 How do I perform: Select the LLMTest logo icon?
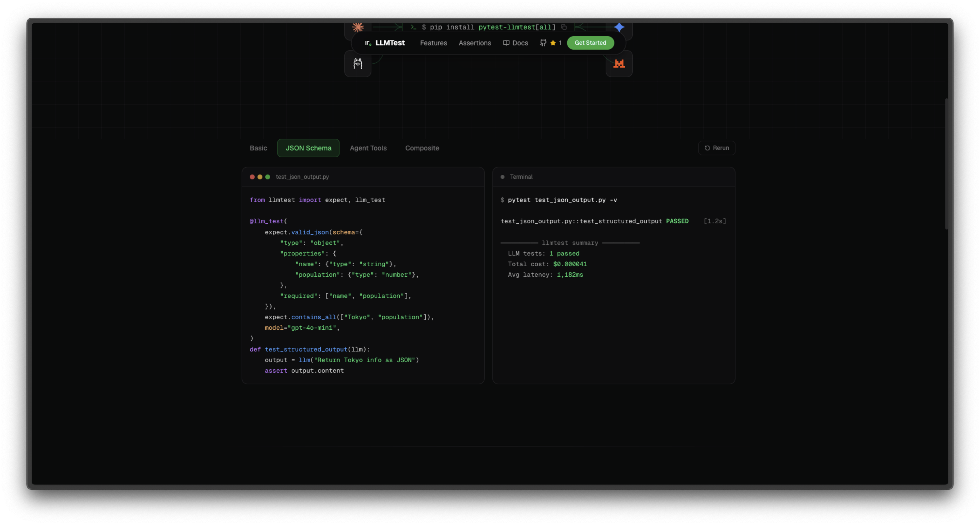pos(368,43)
